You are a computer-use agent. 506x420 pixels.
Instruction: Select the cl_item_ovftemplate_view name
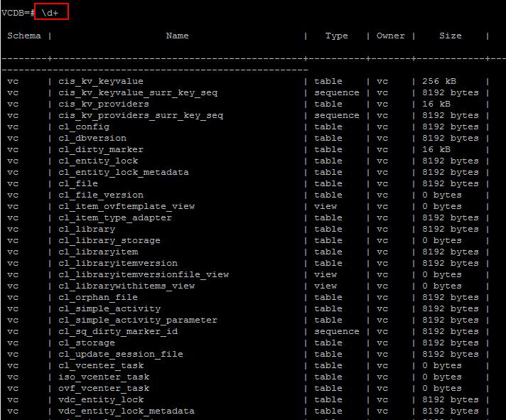tap(126, 206)
